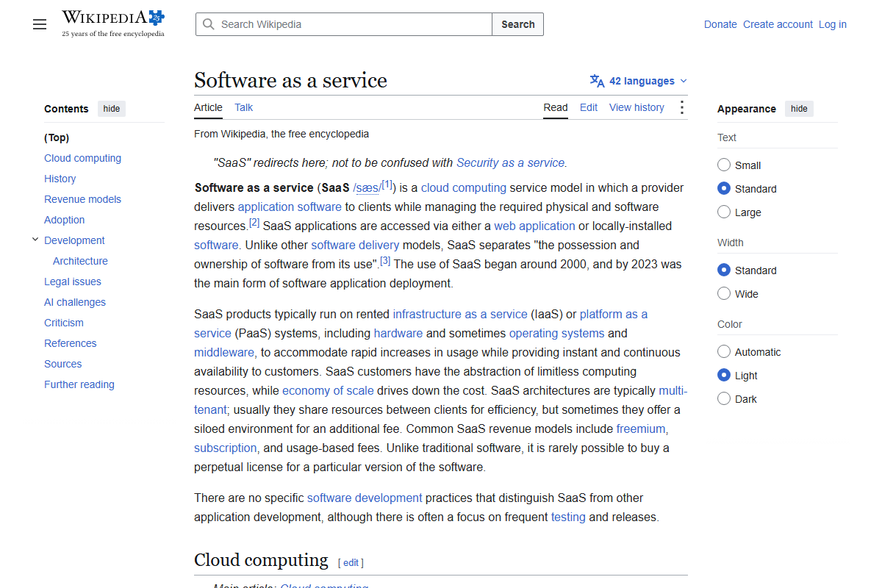The image size is (882, 588).
Task: Go to Revenue models in contents
Action: click(x=82, y=199)
